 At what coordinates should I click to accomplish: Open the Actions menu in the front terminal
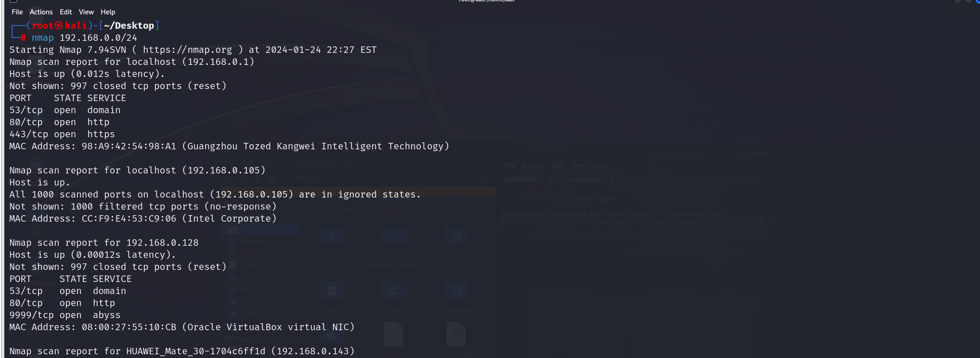pyautogui.click(x=41, y=12)
